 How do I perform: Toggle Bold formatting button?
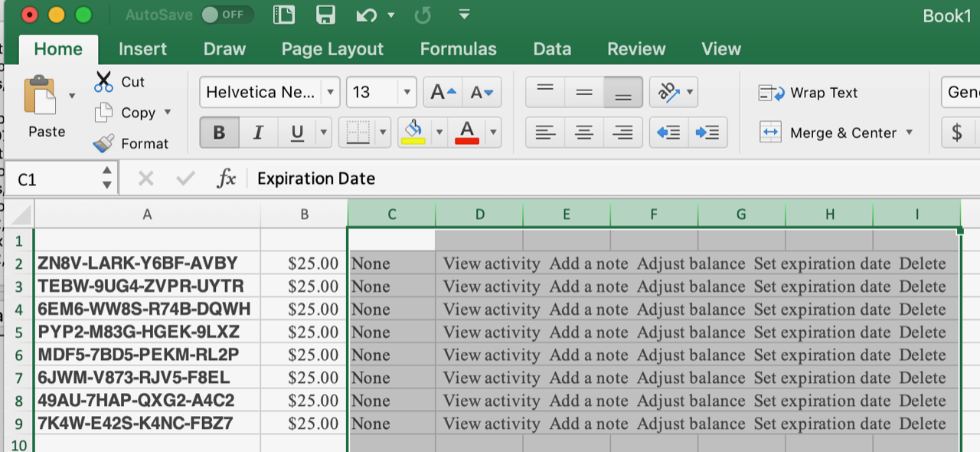[219, 133]
